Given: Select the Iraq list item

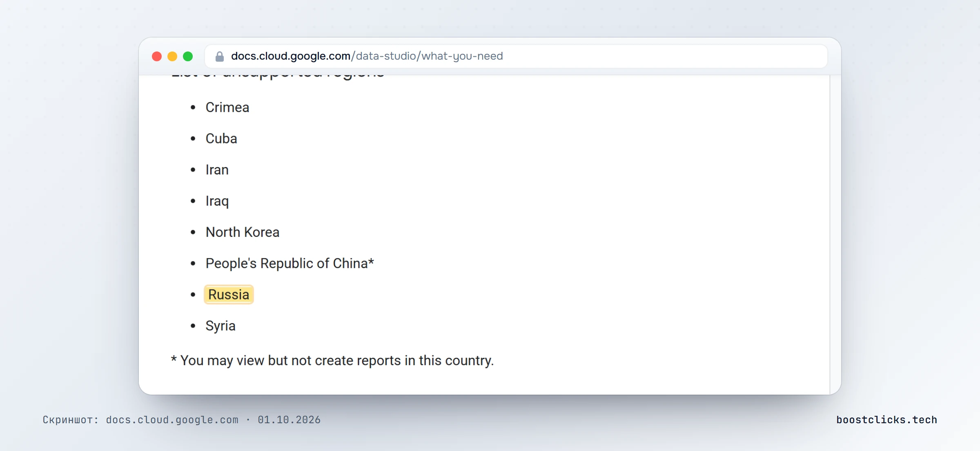Looking at the screenshot, I should [x=217, y=201].
